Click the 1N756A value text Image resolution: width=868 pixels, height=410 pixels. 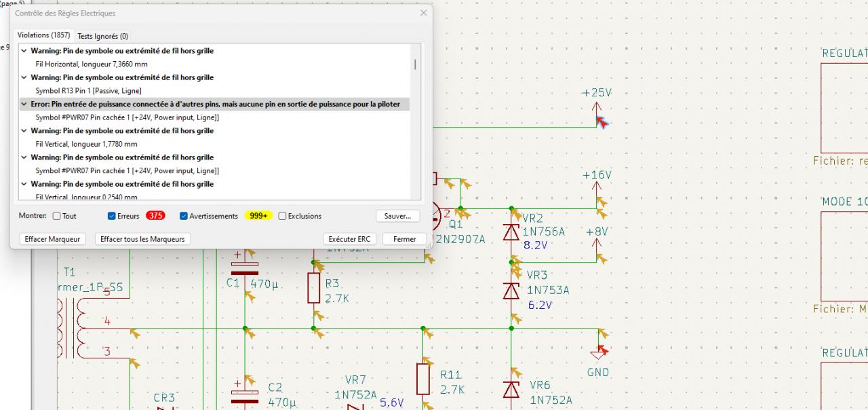543,231
